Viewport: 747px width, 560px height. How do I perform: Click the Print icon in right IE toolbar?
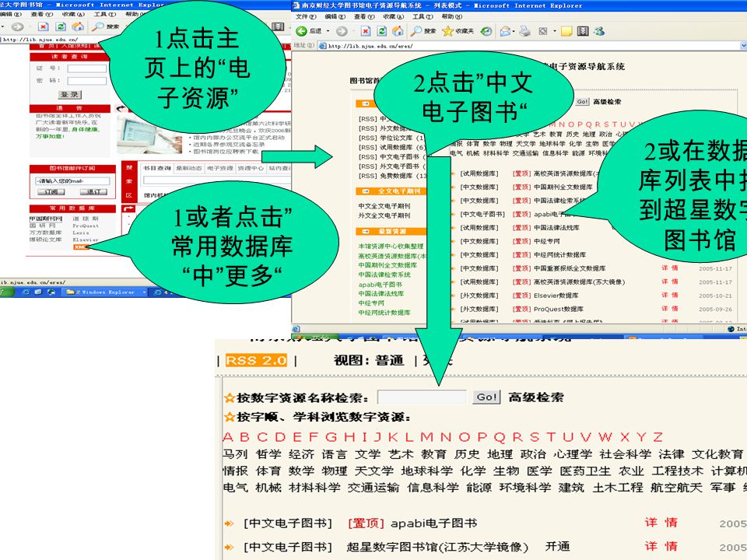(x=524, y=31)
